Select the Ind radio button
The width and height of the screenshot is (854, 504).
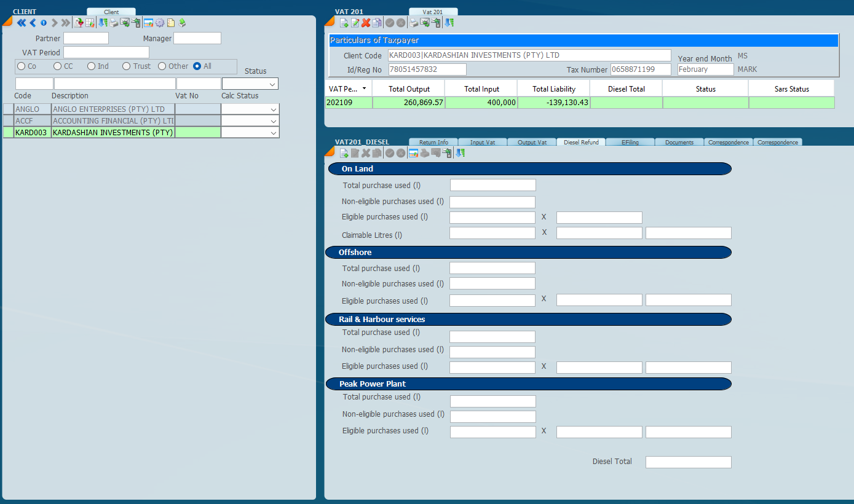tap(92, 66)
